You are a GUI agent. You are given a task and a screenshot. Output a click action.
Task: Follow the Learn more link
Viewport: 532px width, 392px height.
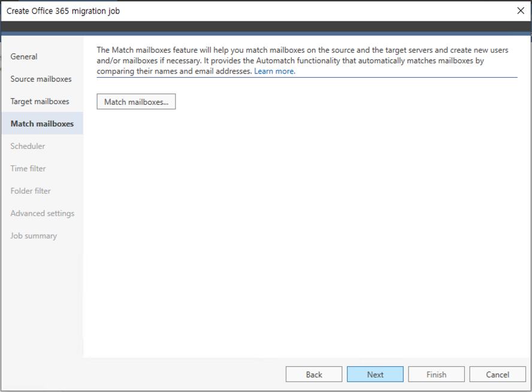[x=274, y=71]
